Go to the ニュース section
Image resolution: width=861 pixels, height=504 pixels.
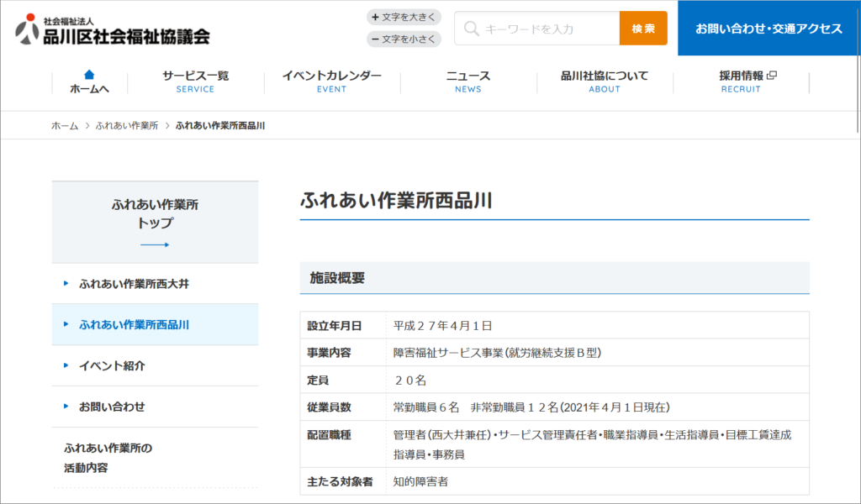click(467, 81)
